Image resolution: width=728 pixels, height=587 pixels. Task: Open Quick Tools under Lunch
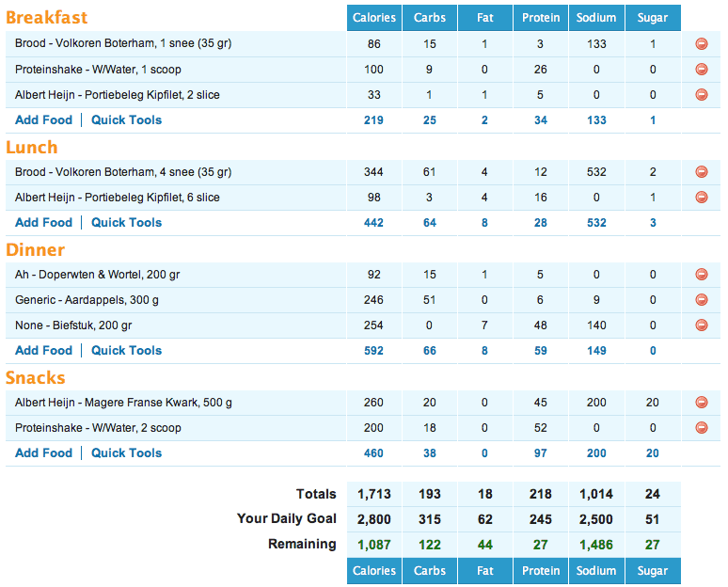tap(126, 222)
